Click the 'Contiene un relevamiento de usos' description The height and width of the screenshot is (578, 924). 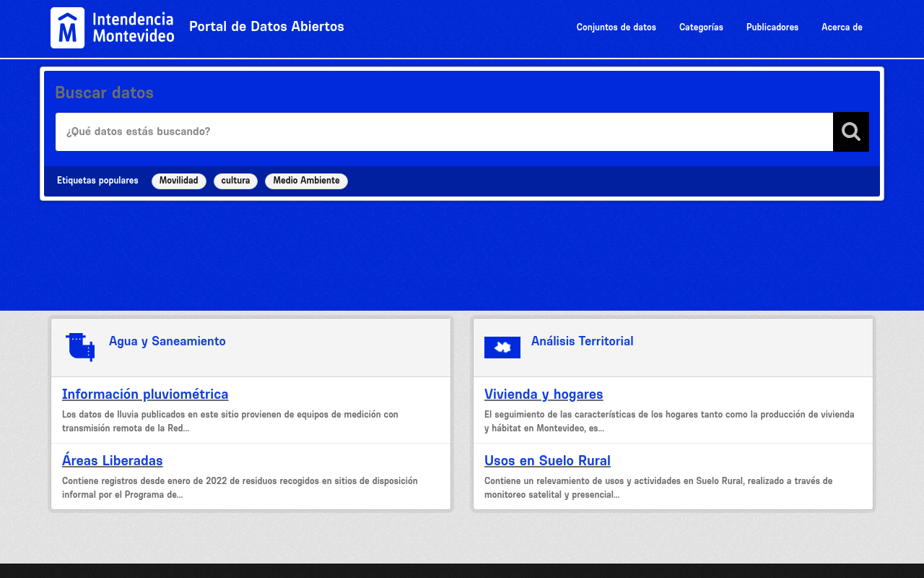point(658,488)
